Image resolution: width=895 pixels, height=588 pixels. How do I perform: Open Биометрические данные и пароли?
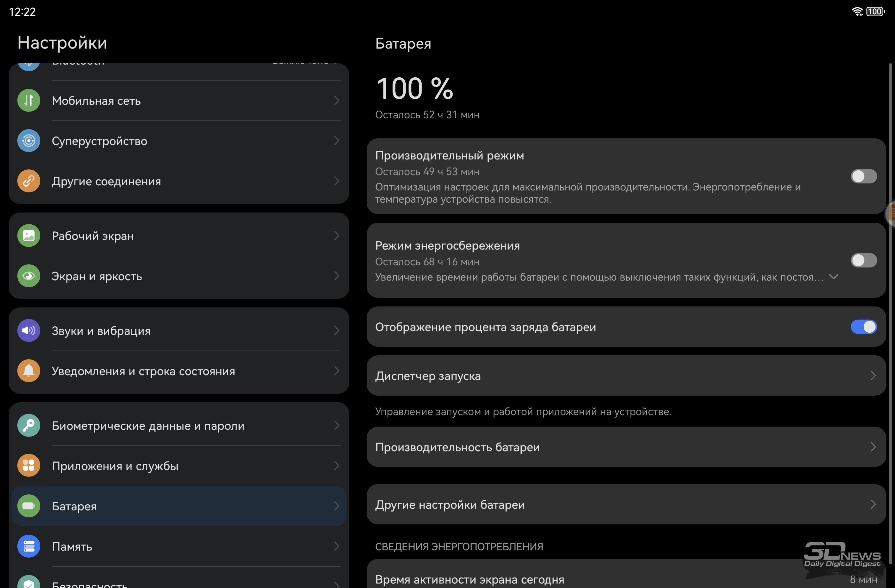[179, 425]
